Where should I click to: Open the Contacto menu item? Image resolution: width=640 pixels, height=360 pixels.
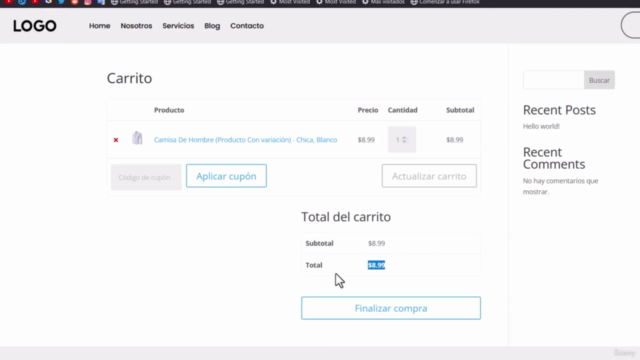(x=247, y=26)
